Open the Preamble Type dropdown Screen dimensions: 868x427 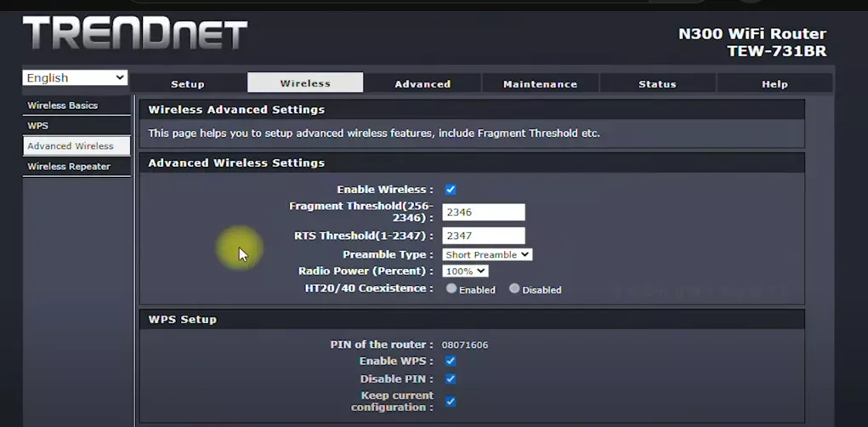tap(487, 255)
